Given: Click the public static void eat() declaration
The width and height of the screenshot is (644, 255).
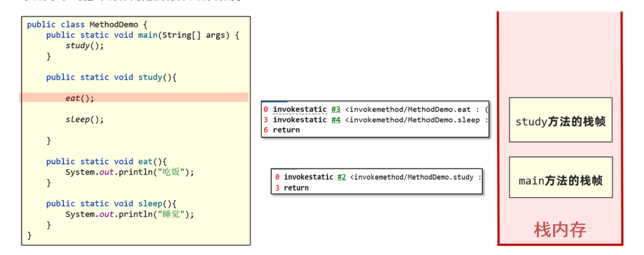Looking at the screenshot, I should (x=106, y=161).
